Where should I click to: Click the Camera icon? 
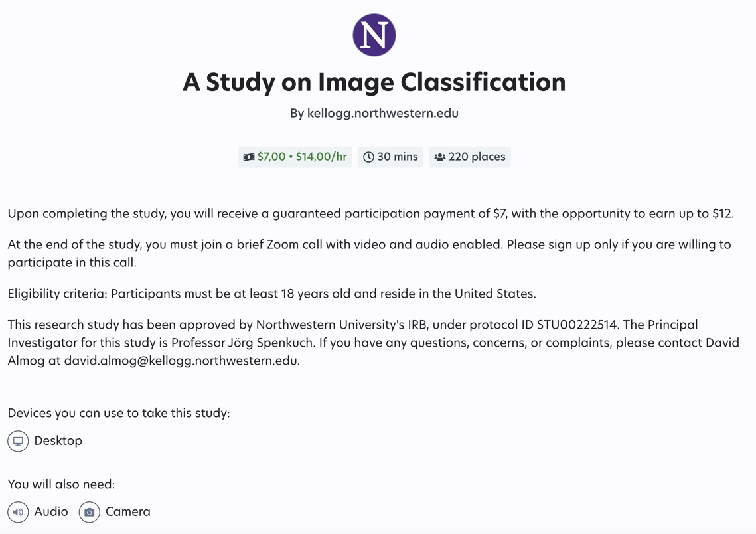pyautogui.click(x=90, y=512)
